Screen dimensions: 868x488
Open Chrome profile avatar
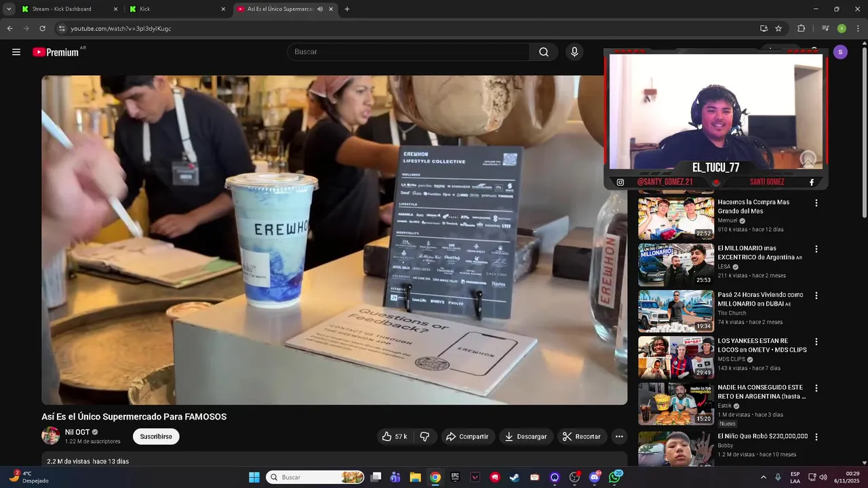[x=842, y=28]
